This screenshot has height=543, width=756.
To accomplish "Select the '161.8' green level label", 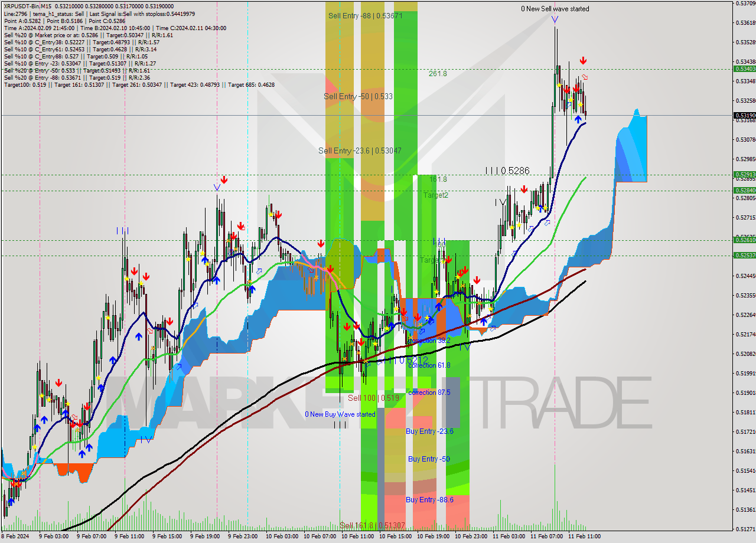I will 438,179.
